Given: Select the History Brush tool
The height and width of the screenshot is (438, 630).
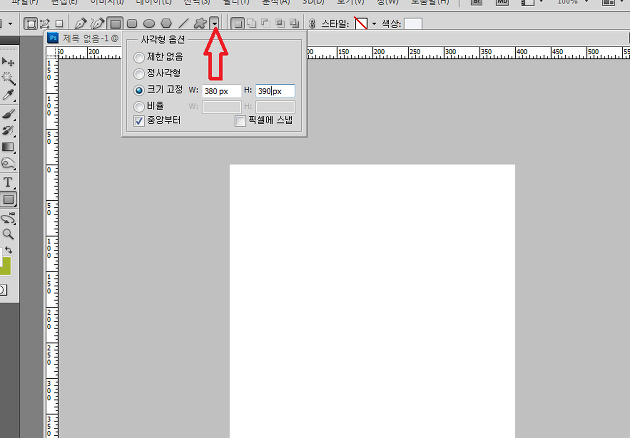Looking at the screenshot, I should pos(8,130).
